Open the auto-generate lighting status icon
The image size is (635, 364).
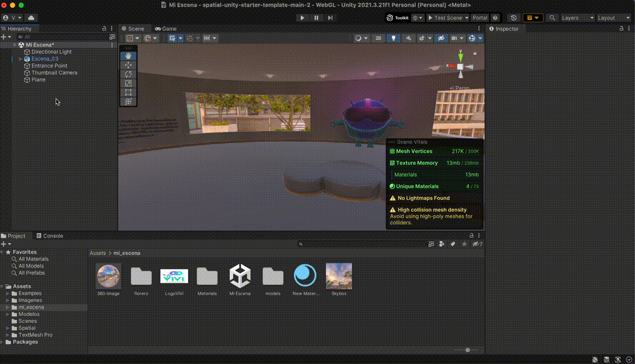coord(618,359)
